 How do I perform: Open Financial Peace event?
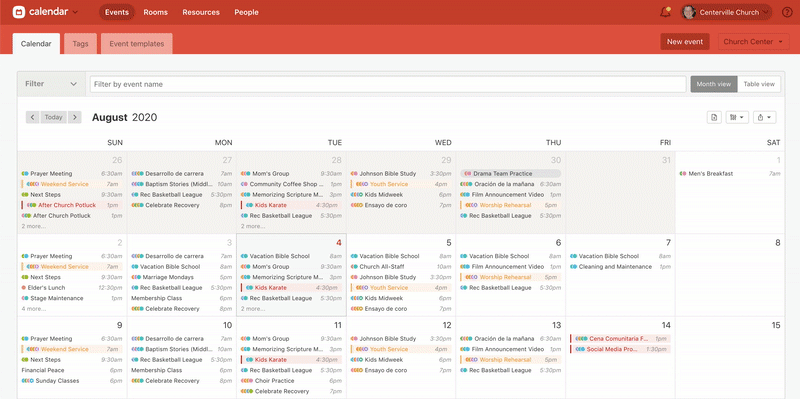click(x=71, y=370)
